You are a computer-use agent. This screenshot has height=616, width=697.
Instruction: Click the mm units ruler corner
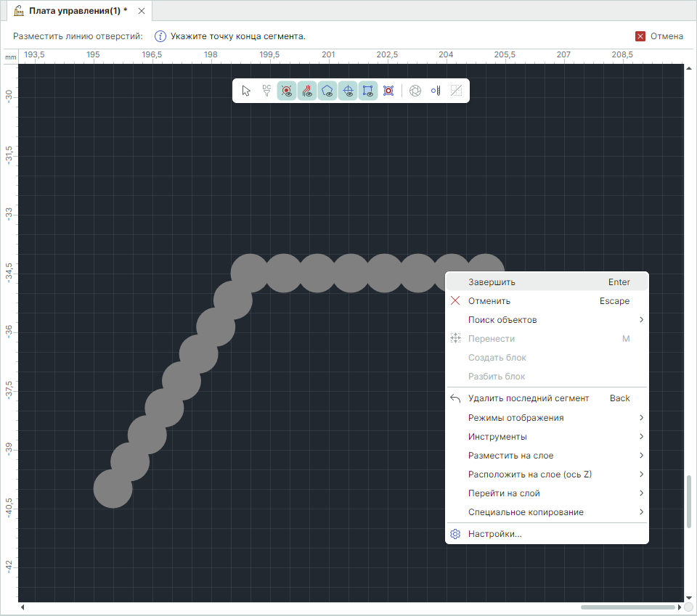(x=11, y=57)
